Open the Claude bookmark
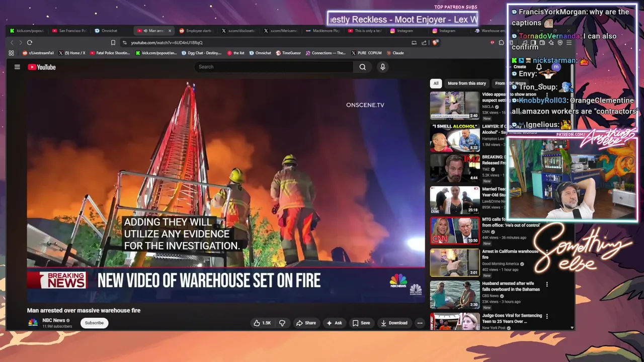644x362 pixels. tap(395, 53)
